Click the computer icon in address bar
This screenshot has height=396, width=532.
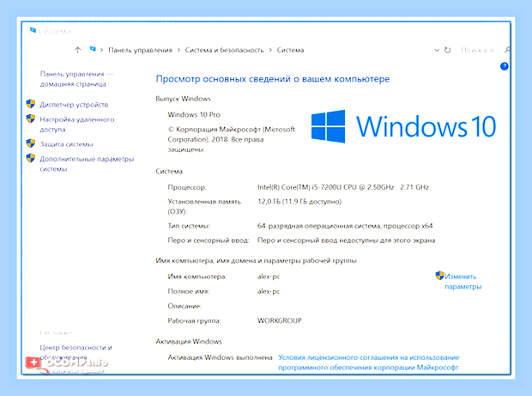click(93, 50)
